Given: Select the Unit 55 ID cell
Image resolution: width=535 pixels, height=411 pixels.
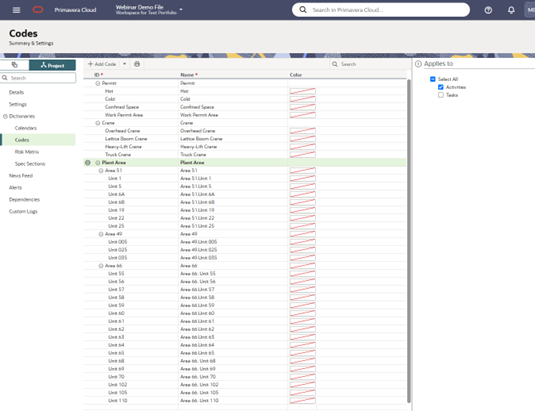Looking at the screenshot, I should 116,274.
